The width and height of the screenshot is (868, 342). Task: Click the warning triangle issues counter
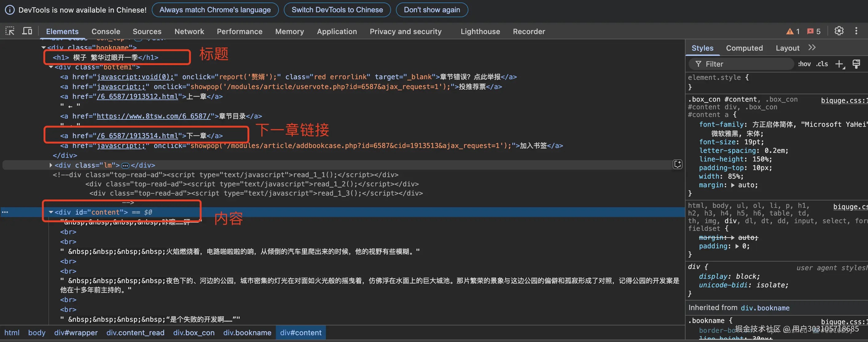pos(793,31)
